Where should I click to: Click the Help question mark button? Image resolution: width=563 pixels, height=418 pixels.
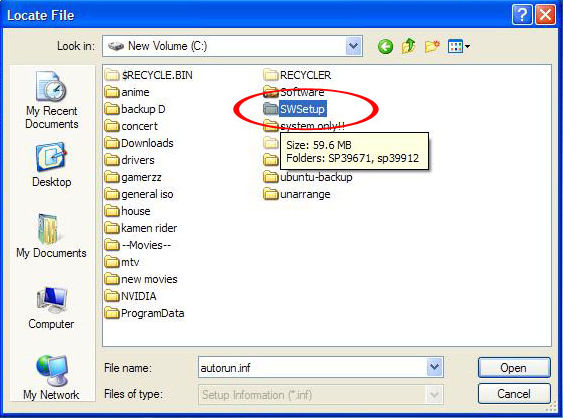[522, 15]
